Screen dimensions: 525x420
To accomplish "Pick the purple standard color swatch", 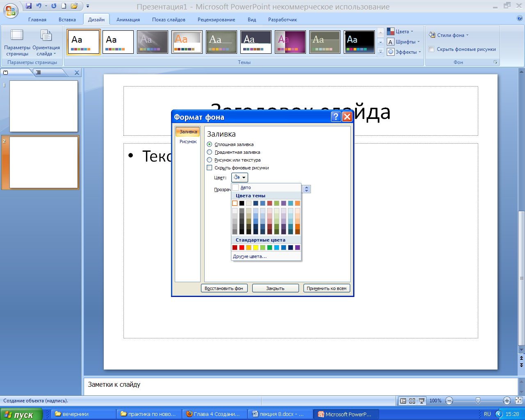I will click(x=297, y=247).
